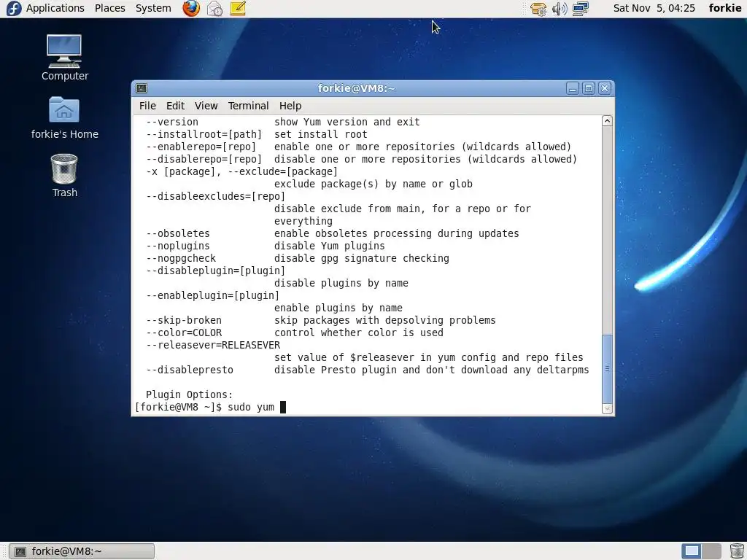Click the '--releasever=RELEASEVER' text
This screenshot has width=747, height=560.
(x=213, y=345)
